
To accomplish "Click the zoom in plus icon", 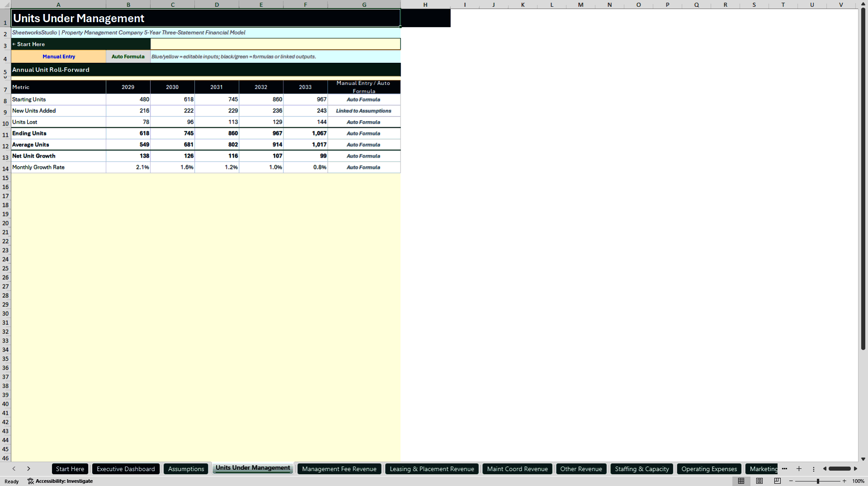I will [x=844, y=481].
